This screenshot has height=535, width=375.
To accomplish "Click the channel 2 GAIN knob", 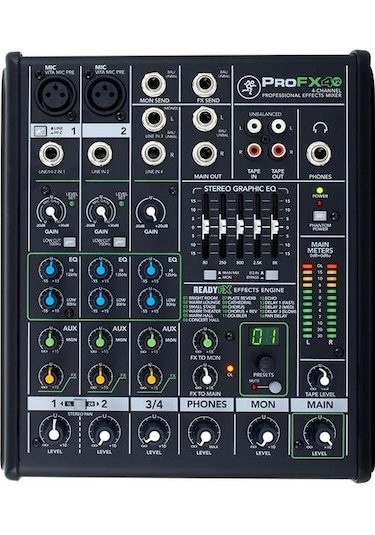I will point(101,212).
